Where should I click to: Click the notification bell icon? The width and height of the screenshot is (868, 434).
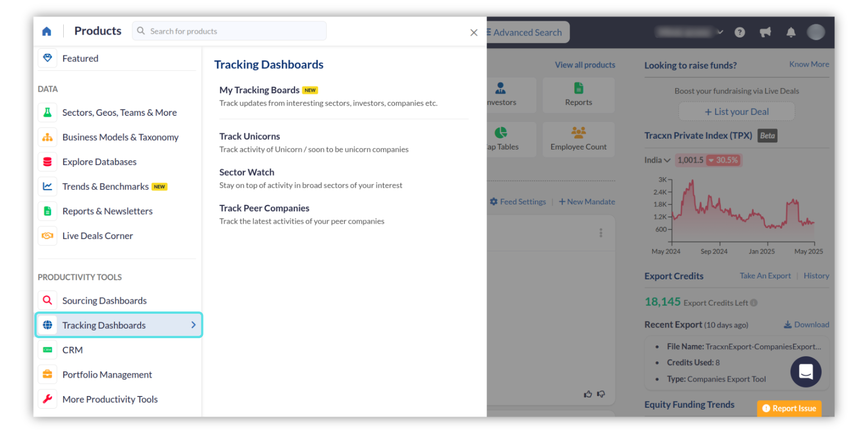coord(791,33)
